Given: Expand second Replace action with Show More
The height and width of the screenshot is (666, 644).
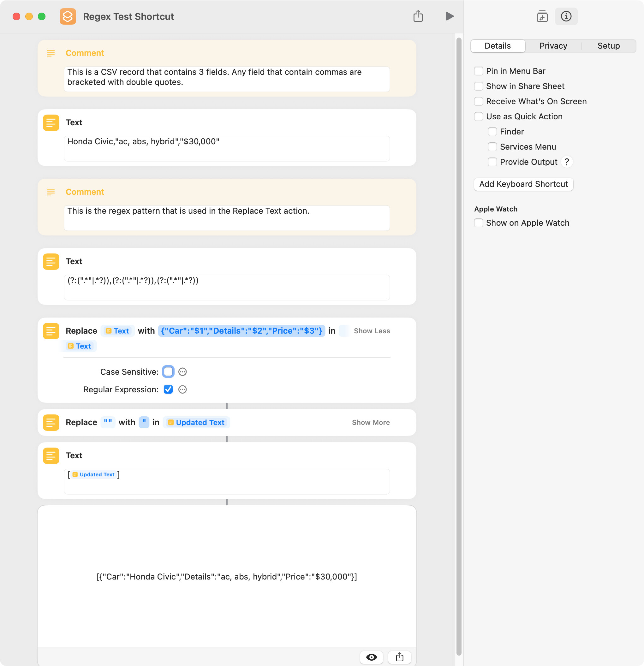Looking at the screenshot, I should [x=371, y=422].
